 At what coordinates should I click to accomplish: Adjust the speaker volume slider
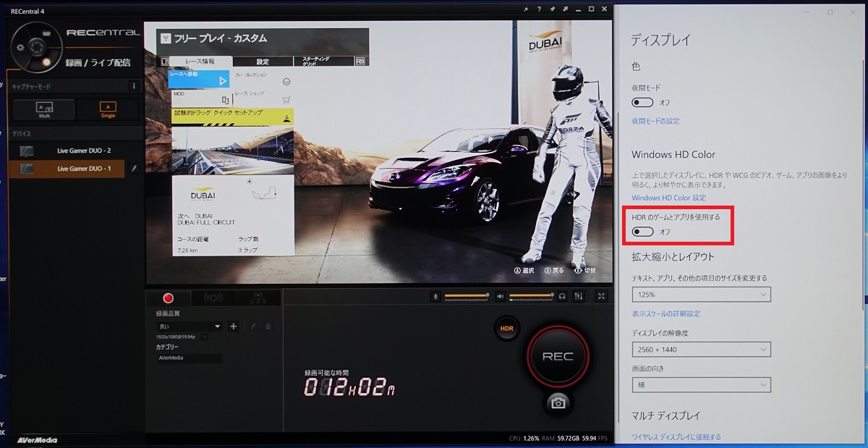tap(531, 296)
